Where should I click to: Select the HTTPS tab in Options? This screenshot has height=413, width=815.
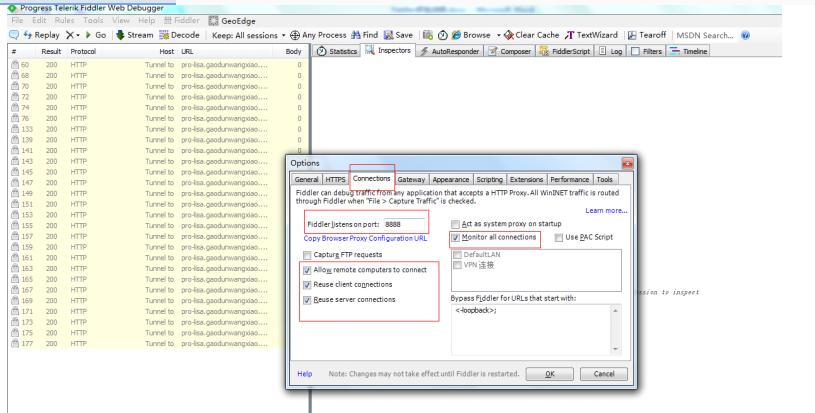pos(335,179)
